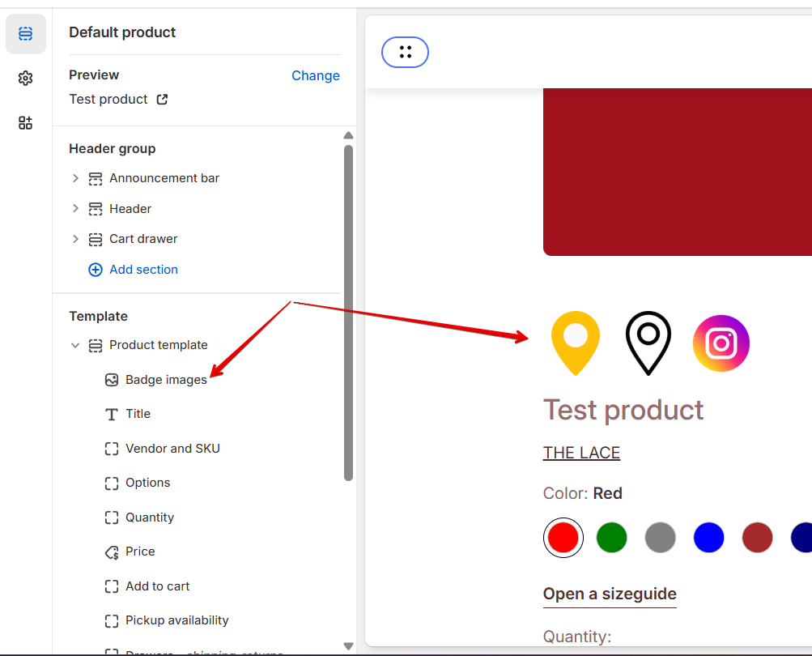Image resolution: width=812 pixels, height=656 pixels.
Task: Open the Pickup availability block
Action: 177,620
